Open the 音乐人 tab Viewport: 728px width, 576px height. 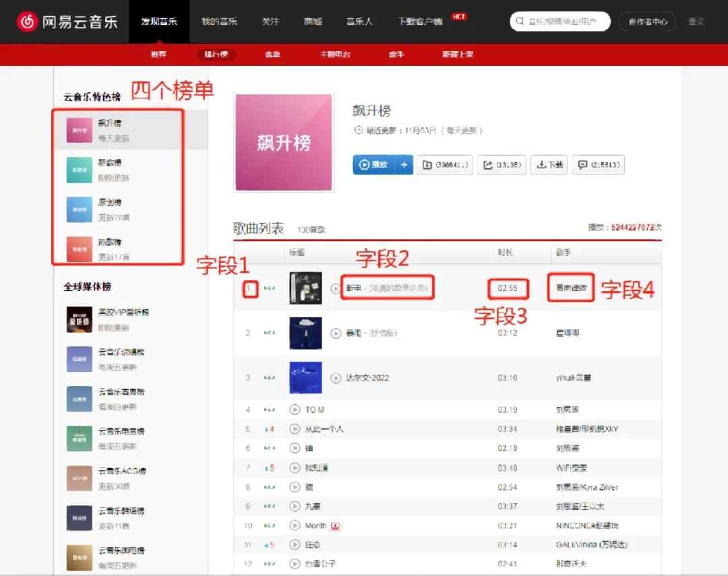coord(359,22)
